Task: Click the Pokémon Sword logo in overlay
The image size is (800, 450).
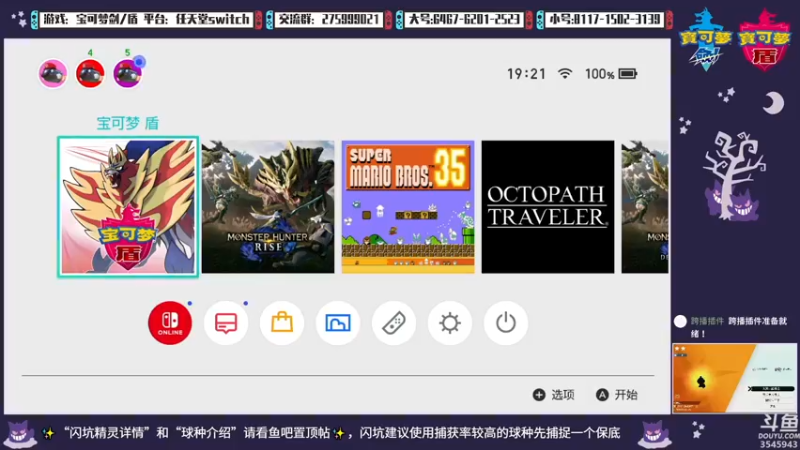Action: (x=706, y=39)
